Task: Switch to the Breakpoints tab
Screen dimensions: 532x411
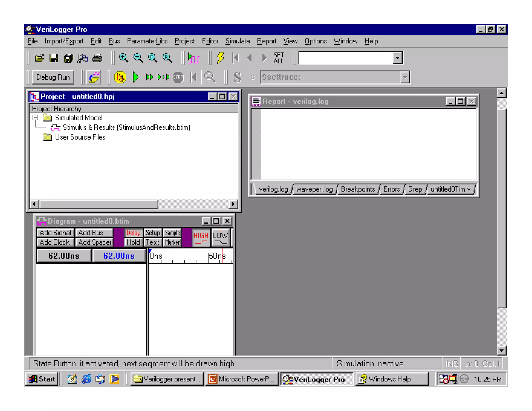Action: point(358,189)
